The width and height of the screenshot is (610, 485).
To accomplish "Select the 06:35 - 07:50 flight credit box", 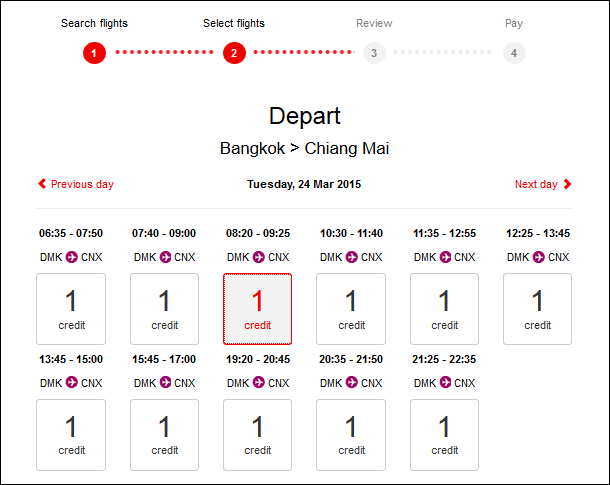I will [x=71, y=309].
